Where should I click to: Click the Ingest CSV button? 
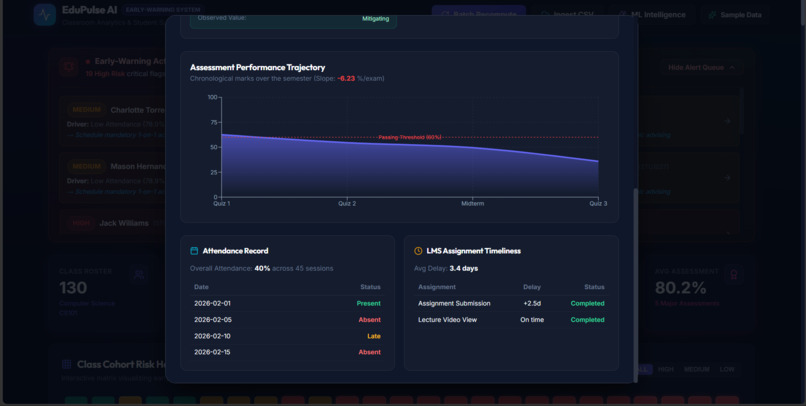(567, 15)
